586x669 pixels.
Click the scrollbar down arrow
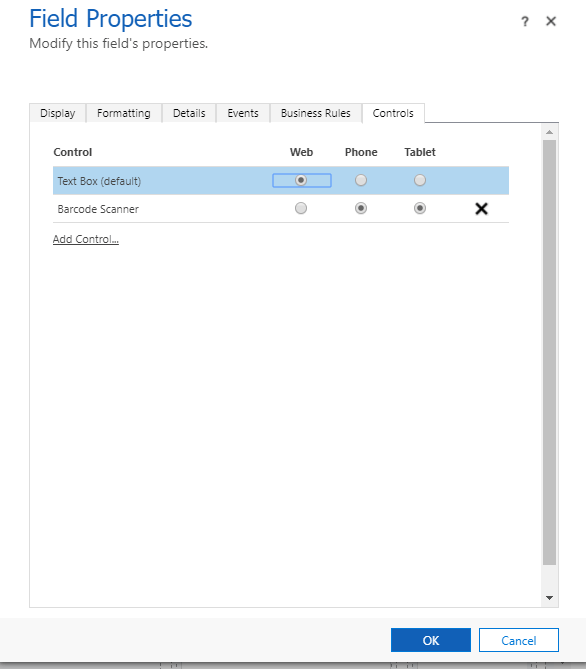(x=550, y=598)
